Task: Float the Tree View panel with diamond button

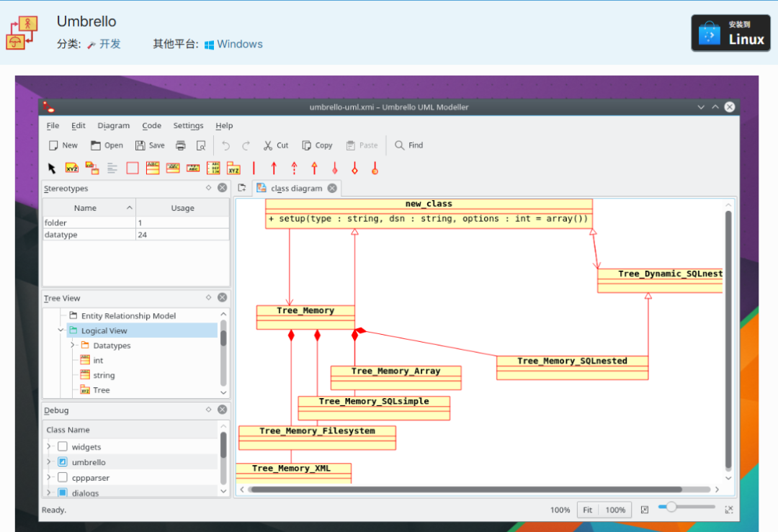Action: 208,297
